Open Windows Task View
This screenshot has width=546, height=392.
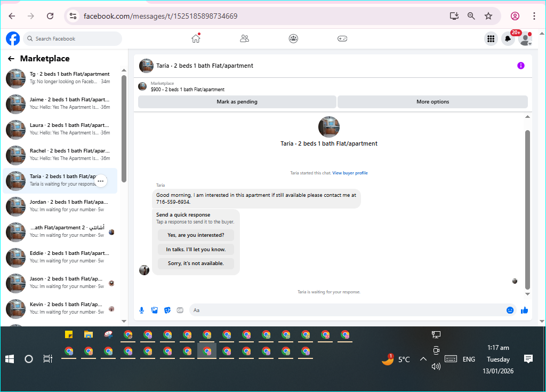[x=47, y=359]
